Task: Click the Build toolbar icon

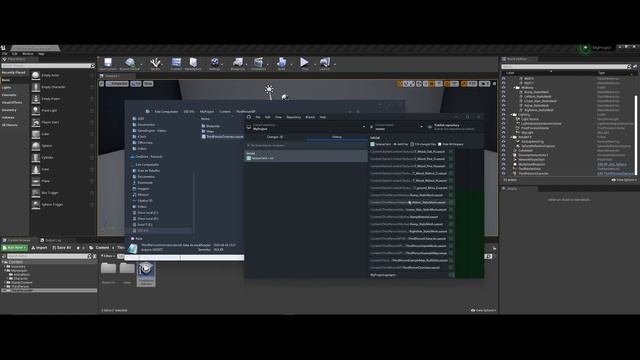Action: [x=281, y=63]
